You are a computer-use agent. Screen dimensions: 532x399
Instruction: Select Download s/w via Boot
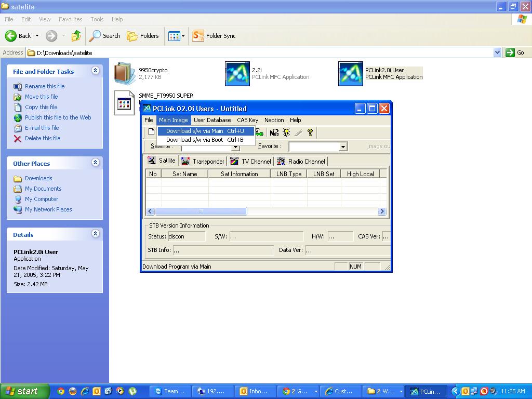point(206,140)
